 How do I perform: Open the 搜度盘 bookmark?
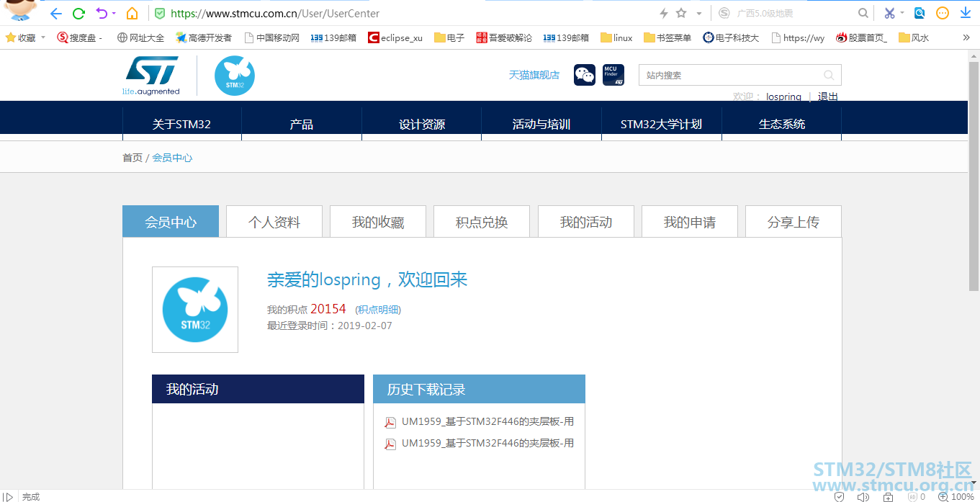(x=80, y=37)
